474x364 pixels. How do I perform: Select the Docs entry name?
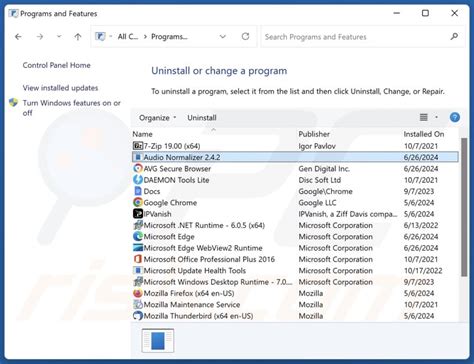click(152, 191)
